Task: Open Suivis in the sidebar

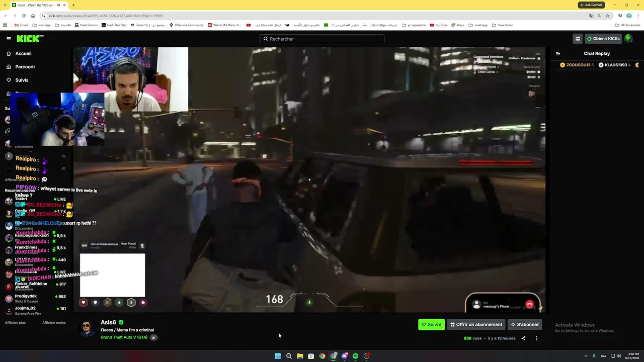Action: tap(22, 80)
